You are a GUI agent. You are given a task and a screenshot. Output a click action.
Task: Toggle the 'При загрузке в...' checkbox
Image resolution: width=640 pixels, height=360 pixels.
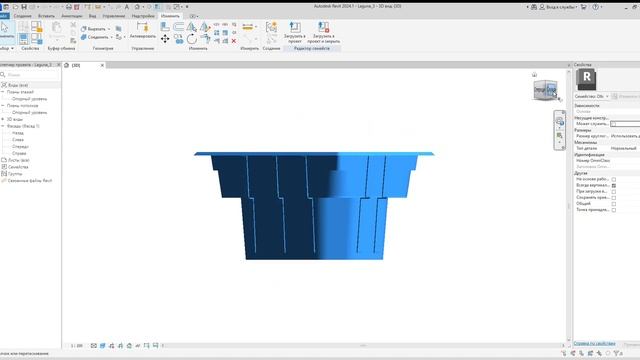[x=613, y=191]
